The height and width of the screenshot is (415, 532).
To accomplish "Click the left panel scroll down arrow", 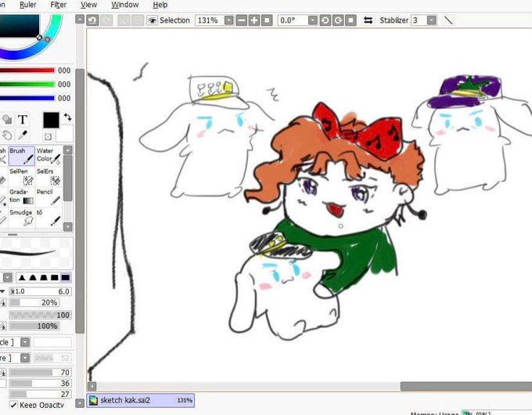I will pyautogui.click(x=80, y=403).
